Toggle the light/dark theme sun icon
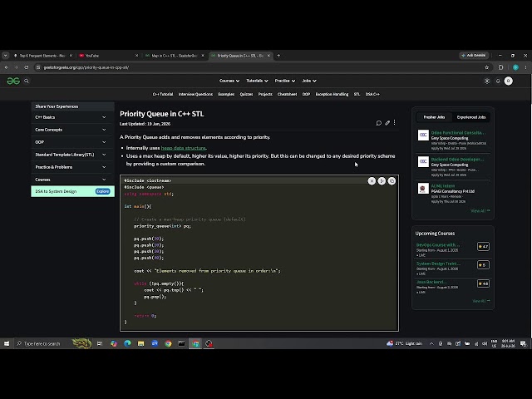Image resolution: width=532 pixels, height=399 pixels. click(x=487, y=81)
